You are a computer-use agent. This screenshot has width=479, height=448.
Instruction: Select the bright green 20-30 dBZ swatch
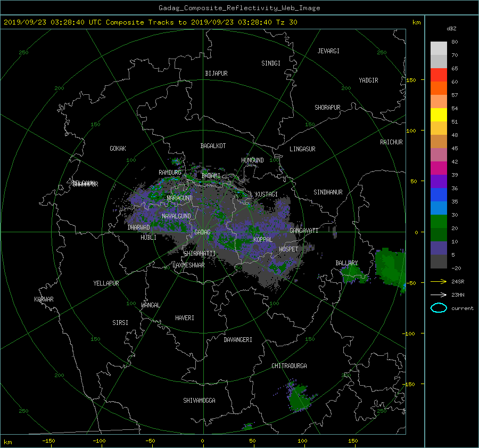point(439,222)
